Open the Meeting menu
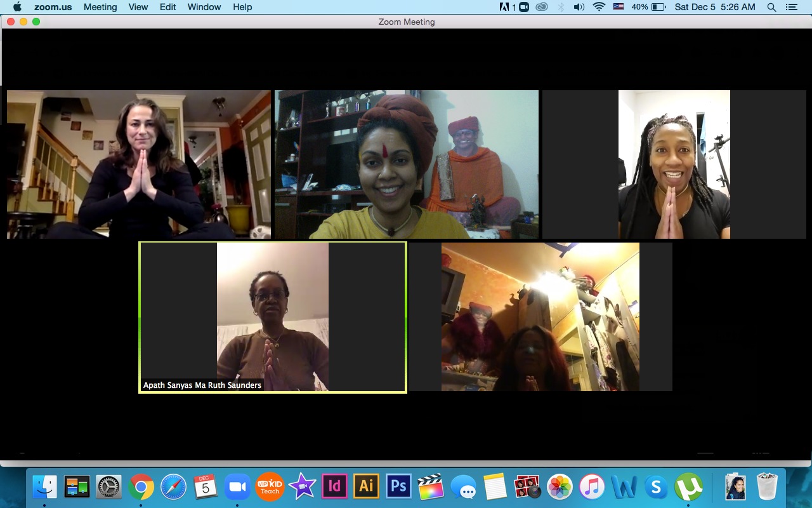This screenshot has width=812, height=508. tap(100, 7)
